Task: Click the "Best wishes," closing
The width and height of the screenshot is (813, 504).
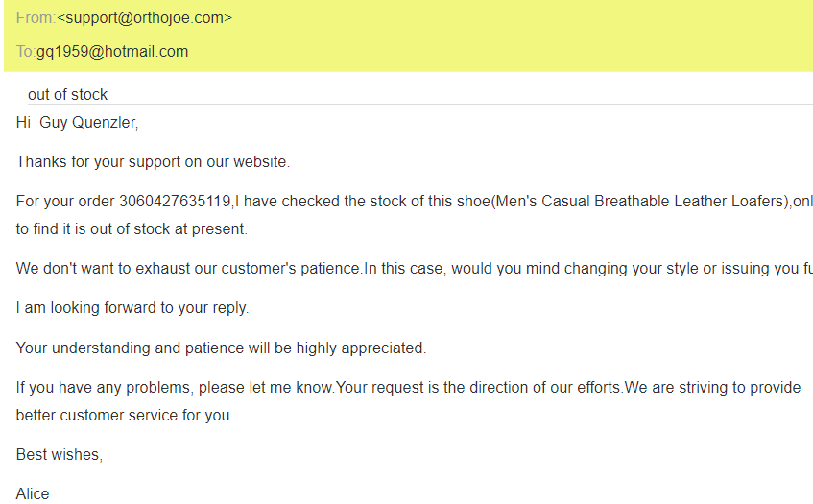Action: pyautogui.click(x=60, y=454)
